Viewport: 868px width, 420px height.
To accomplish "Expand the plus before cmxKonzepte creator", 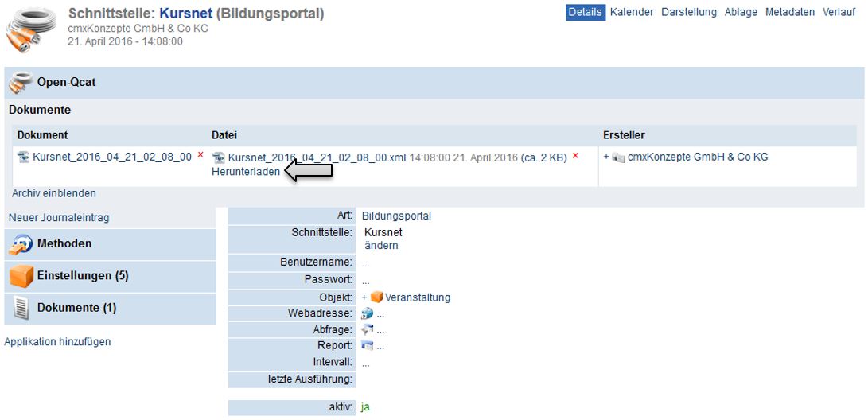I will pyautogui.click(x=606, y=157).
